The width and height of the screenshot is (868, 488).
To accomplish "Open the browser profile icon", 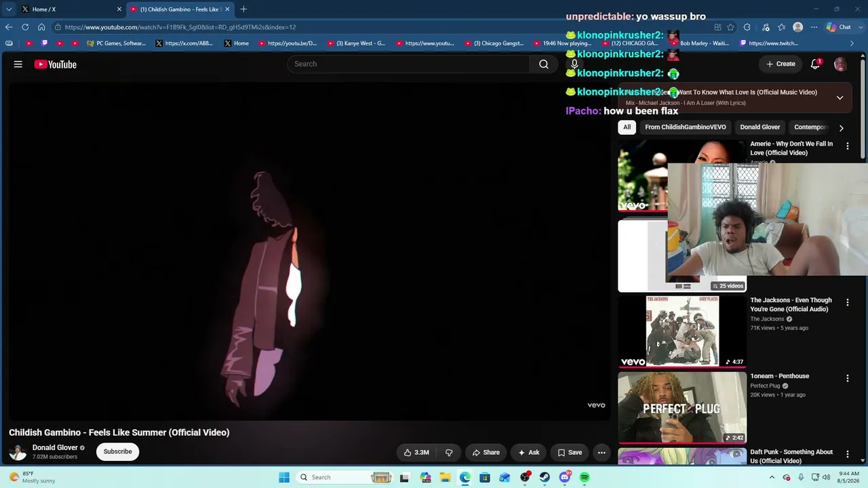I will [x=798, y=27].
